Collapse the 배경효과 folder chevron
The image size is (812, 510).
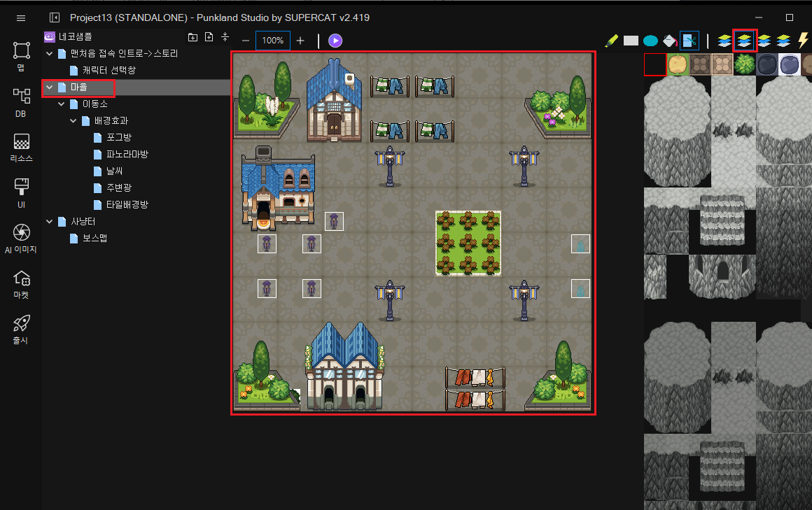coord(73,121)
